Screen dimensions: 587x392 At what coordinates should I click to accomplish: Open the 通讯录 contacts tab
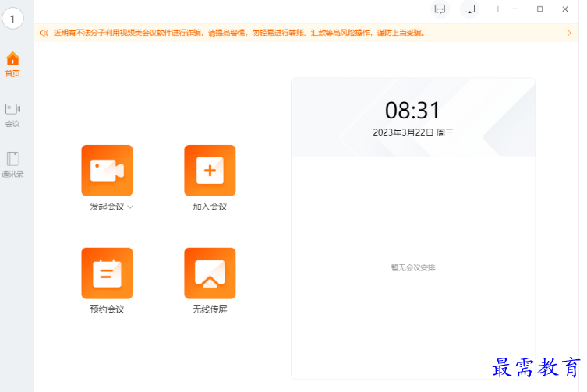click(x=12, y=164)
